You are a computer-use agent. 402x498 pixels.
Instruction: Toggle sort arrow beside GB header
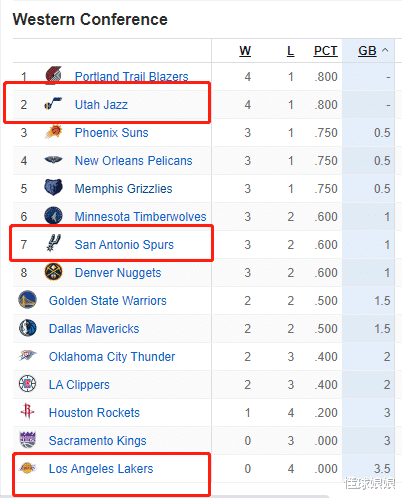click(x=385, y=50)
